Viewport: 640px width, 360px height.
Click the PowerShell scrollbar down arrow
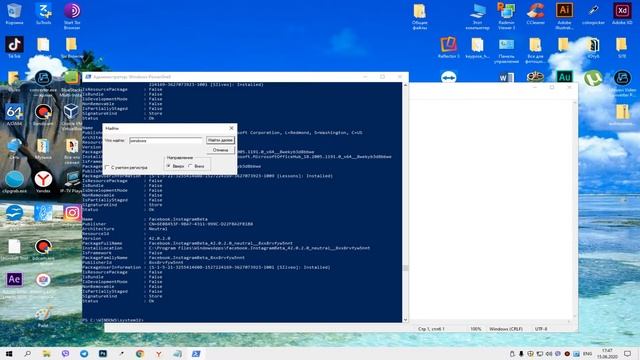click(x=405, y=320)
